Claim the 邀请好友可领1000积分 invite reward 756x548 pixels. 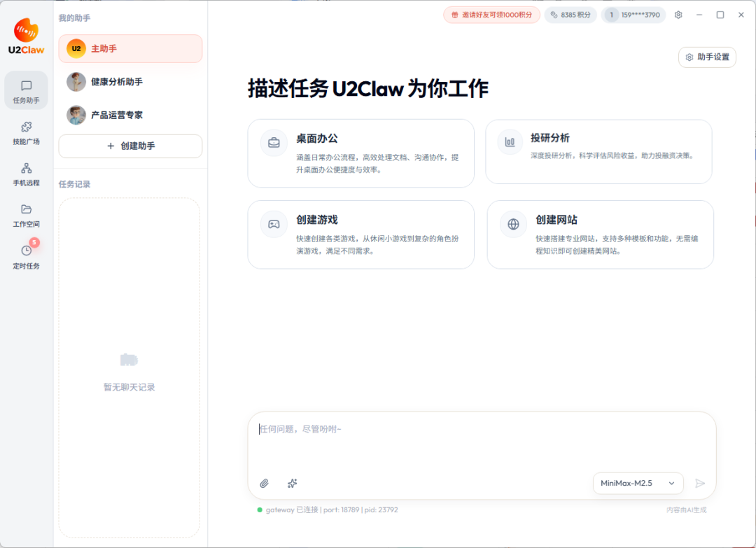click(x=491, y=14)
